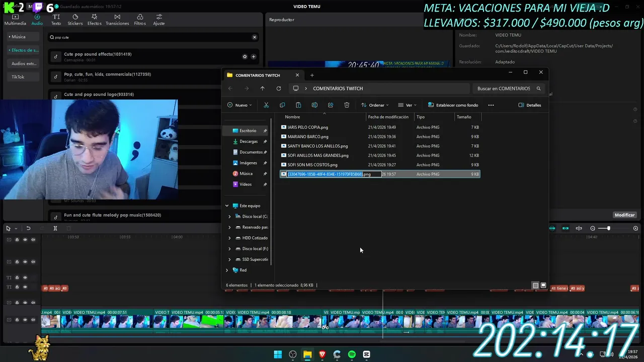Expand the Red network node
Viewport: 644px width, 362px height.
[227, 270]
